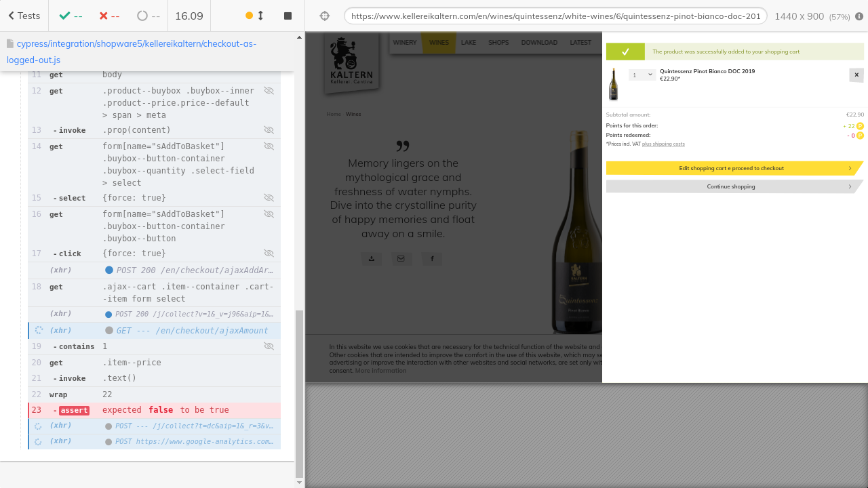Click the email share envelope icon

[401, 258]
